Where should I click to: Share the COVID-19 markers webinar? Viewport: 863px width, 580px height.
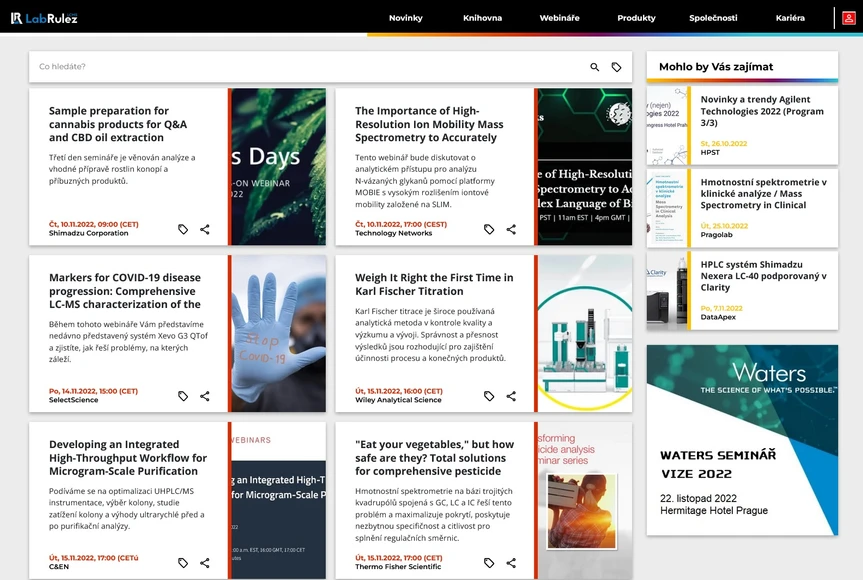point(205,396)
